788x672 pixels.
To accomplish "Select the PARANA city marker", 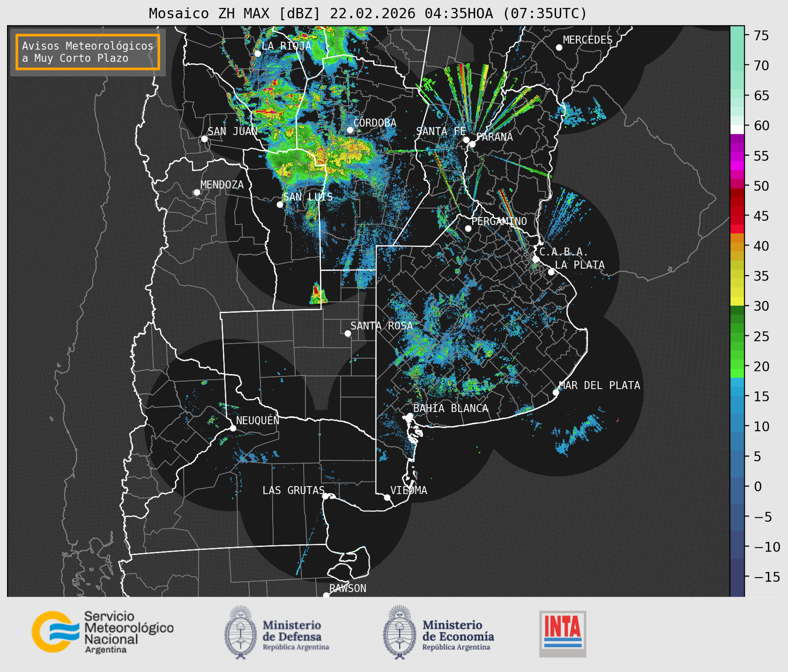I will click(472, 144).
